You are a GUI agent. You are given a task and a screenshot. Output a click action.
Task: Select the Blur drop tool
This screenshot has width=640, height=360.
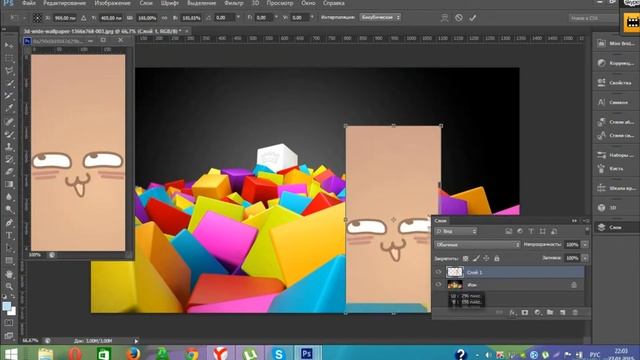[9, 197]
